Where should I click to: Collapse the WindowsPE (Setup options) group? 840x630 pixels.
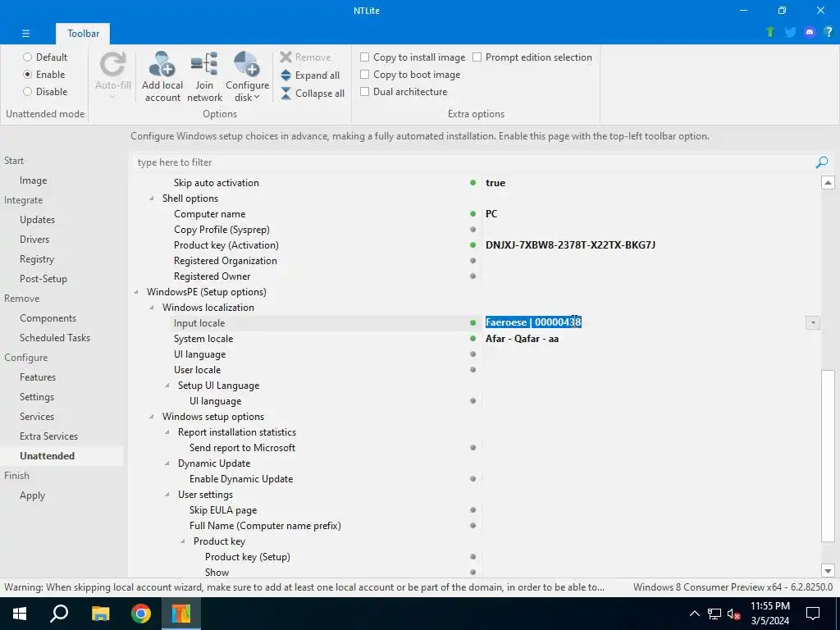136,292
